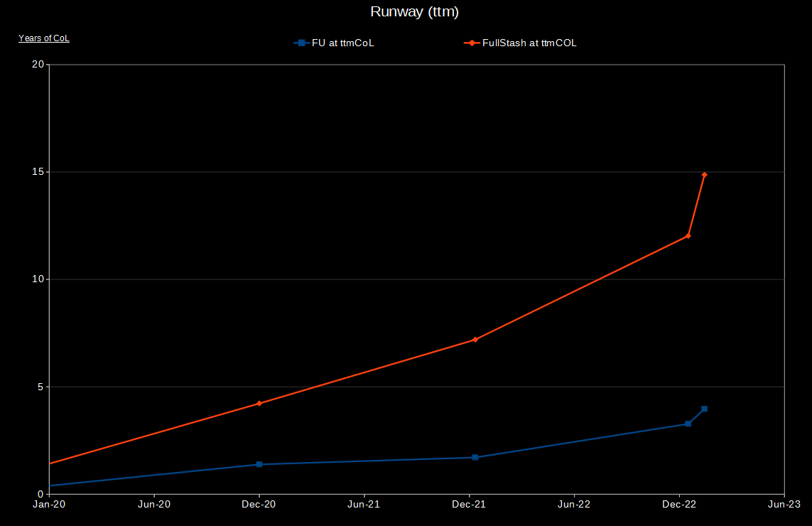Click the Years of CoL axis label

(x=44, y=38)
